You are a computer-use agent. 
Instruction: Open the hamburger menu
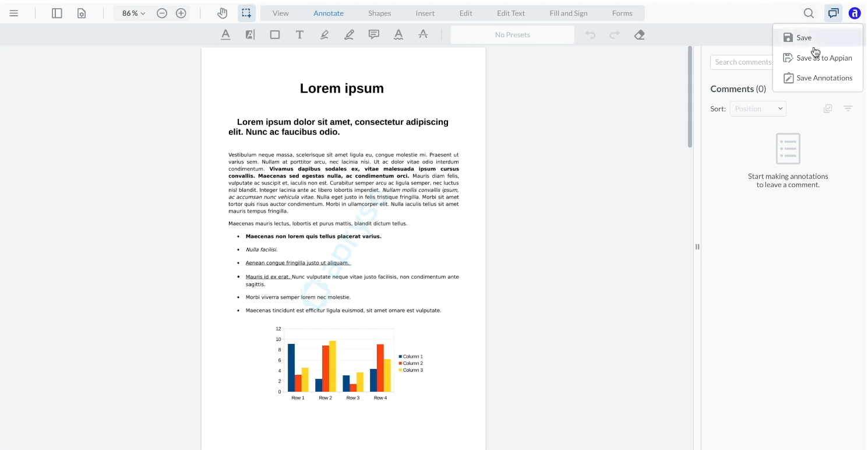[14, 13]
